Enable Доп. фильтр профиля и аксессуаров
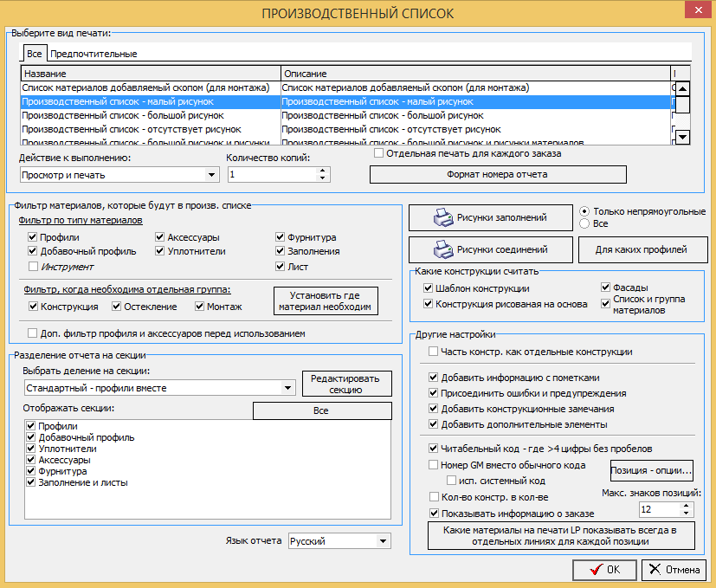 [32, 333]
